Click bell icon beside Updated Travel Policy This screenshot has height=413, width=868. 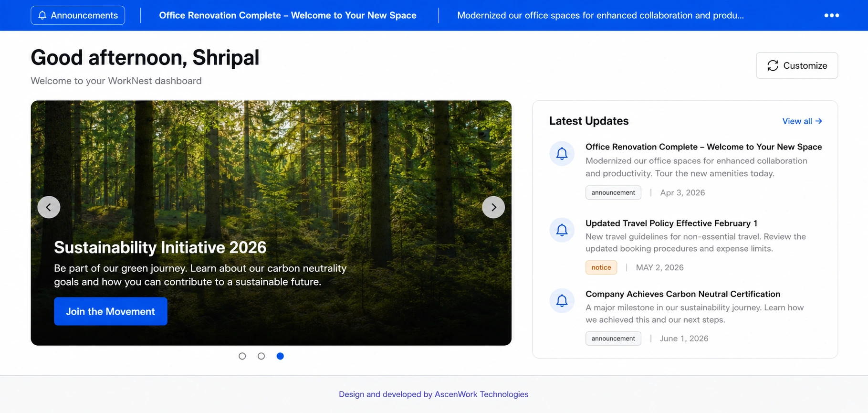562,230
